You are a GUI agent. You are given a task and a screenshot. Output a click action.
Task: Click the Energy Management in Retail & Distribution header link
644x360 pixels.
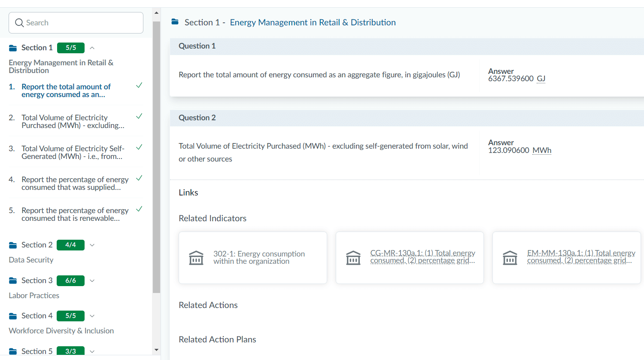[x=313, y=22]
